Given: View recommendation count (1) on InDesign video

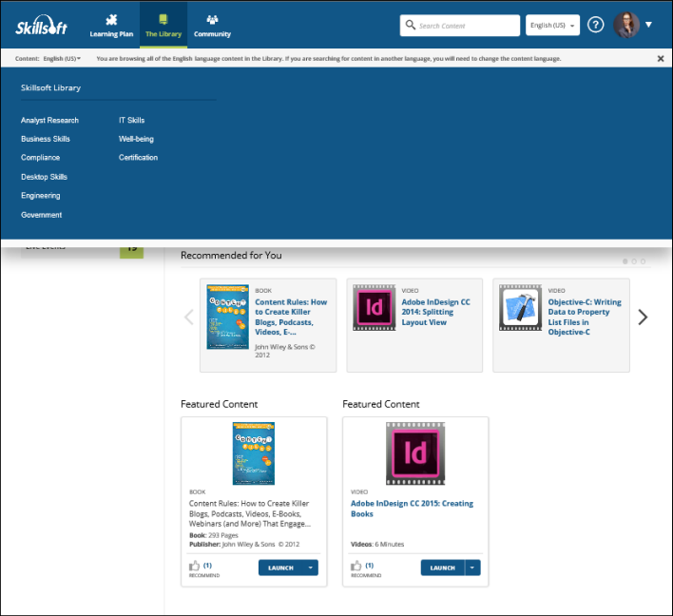Looking at the screenshot, I should click(370, 566).
